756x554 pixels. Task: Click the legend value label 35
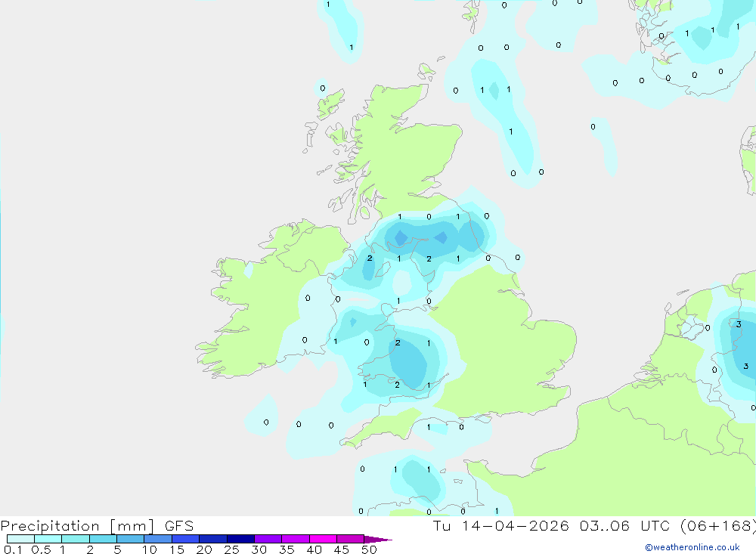click(x=287, y=549)
